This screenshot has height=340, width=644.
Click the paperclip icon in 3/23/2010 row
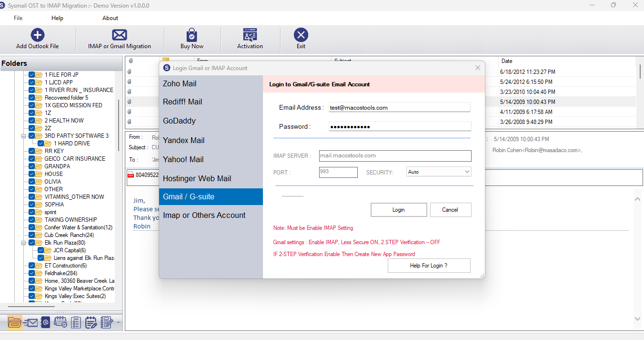point(130,92)
